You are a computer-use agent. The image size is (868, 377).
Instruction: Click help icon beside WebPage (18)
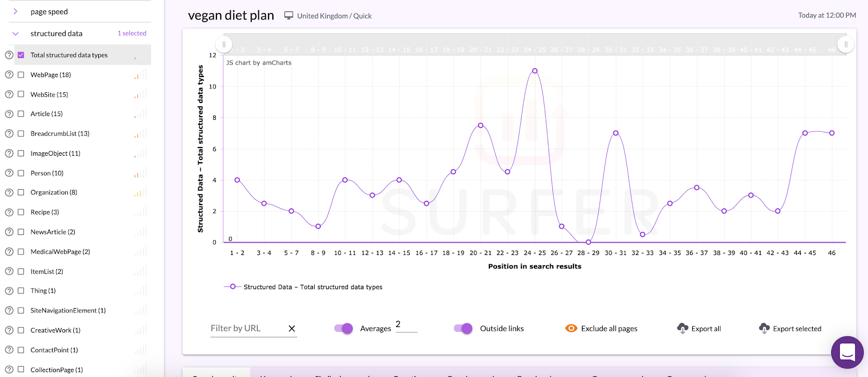pos(9,75)
